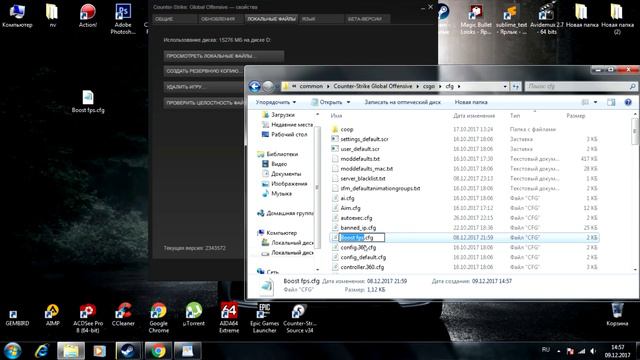Image resolution: width=640 pixels, height=360 pixels.
Task: Expand the common breadcrumb arrow
Action: (327, 87)
